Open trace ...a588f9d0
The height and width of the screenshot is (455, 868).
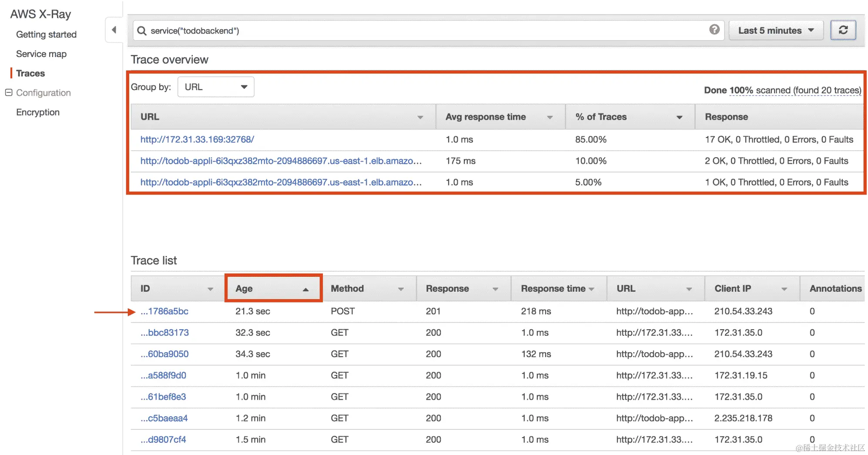(x=163, y=375)
